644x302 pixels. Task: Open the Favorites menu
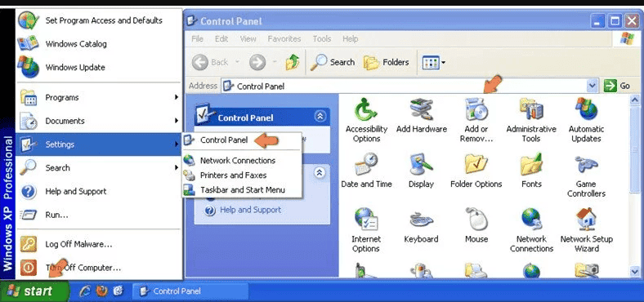284,39
